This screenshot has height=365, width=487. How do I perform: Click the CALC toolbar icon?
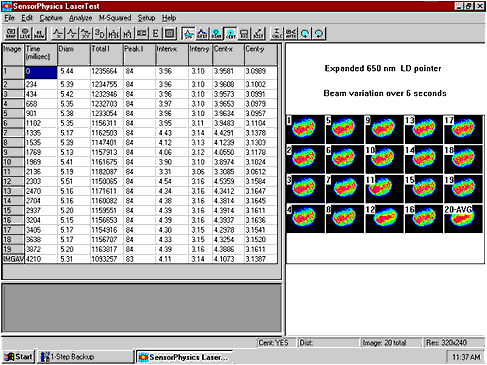(277, 33)
